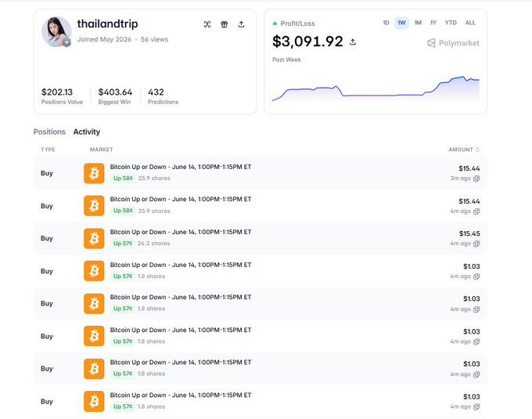Click the 26.3 shares text

coord(153,244)
